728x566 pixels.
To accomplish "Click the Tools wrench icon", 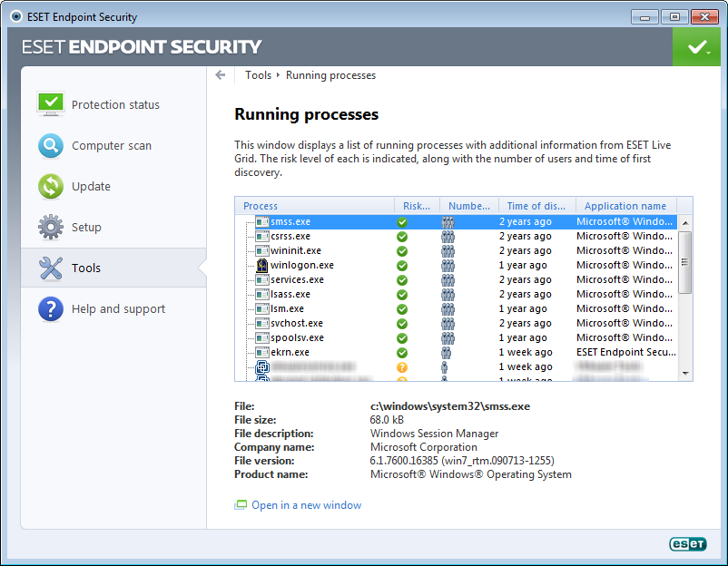I will [50, 268].
